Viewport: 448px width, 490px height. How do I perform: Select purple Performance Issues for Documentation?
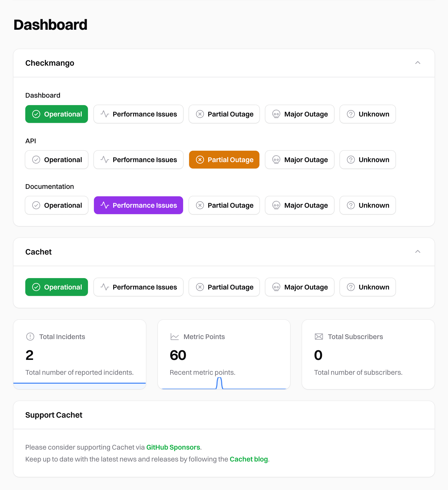click(139, 205)
